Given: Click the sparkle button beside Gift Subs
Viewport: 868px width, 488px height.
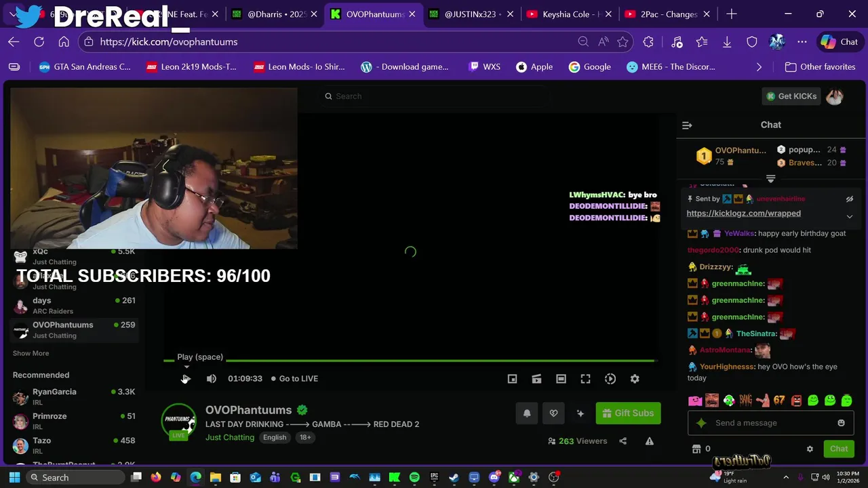Looking at the screenshot, I should click(x=580, y=413).
